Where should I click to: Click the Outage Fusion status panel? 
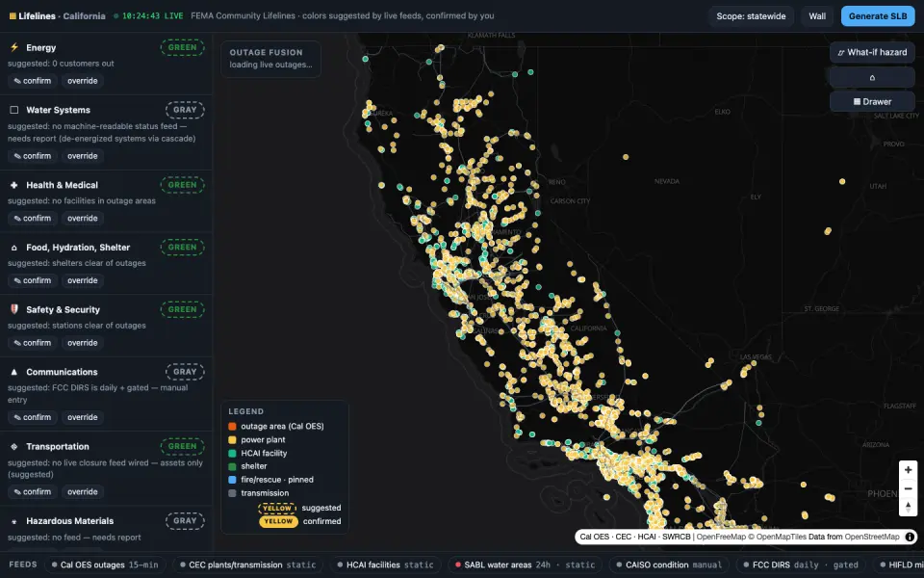coord(271,59)
